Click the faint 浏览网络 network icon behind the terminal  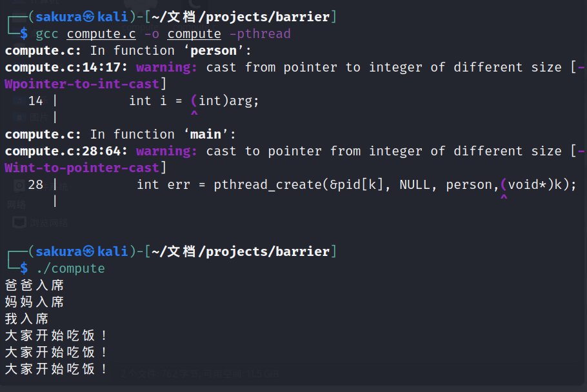coord(20,222)
